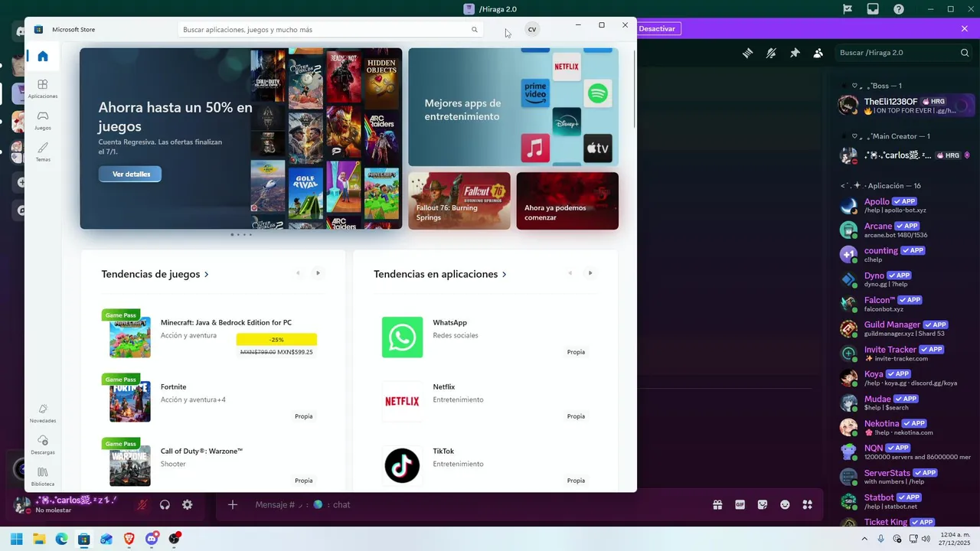Show next page of Tendencias de juegos
980x551 pixels.
coord(318,273)
